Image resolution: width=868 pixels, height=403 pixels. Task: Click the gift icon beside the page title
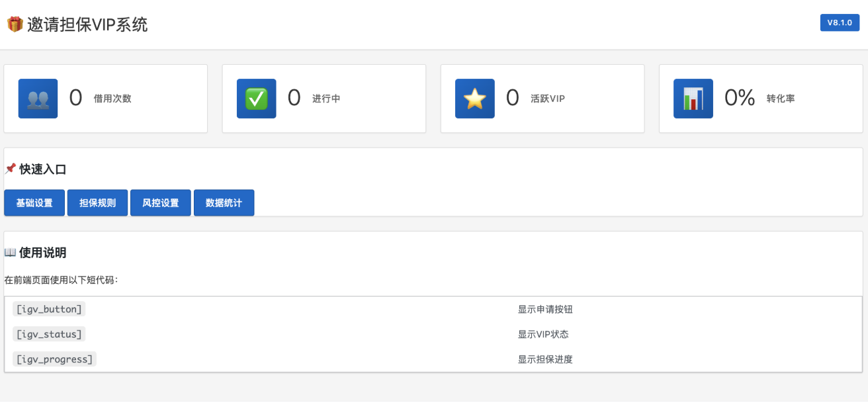(15, 24)
